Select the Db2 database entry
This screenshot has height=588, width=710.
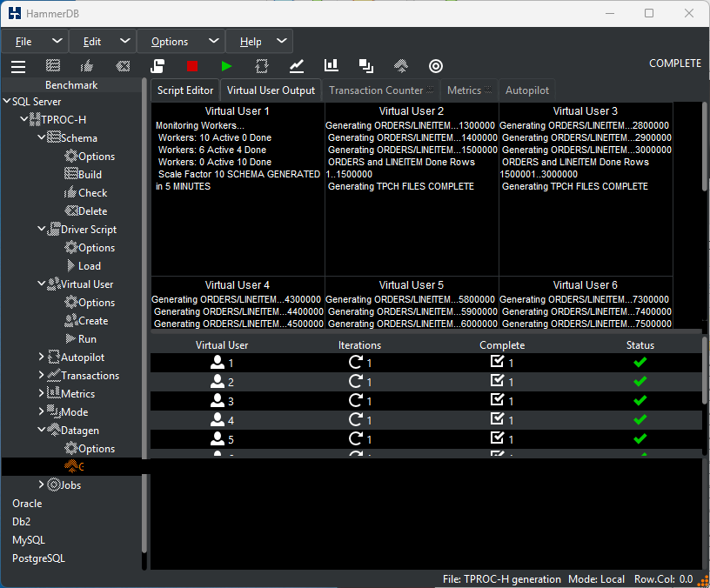pos(21,522)
